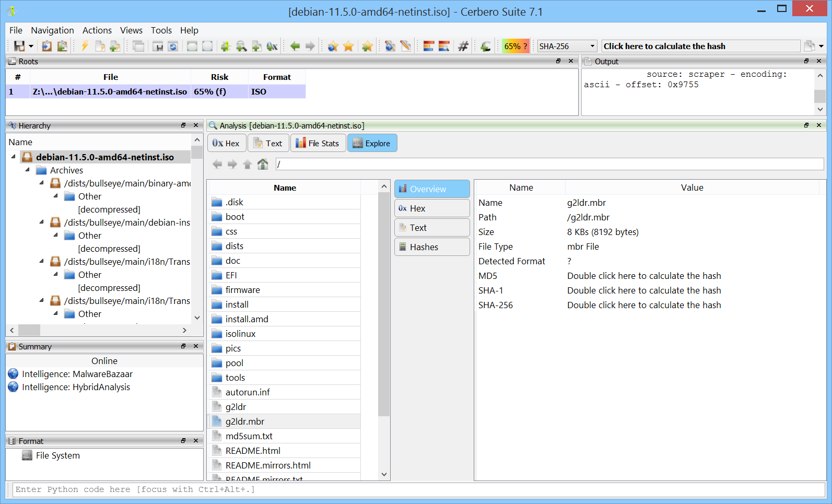Click the lightning bolt icon in toolbar

[85, 46]
